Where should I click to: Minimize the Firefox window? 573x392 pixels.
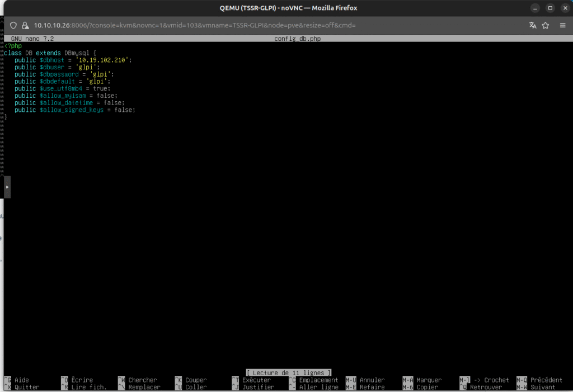click(x=536, y=8)
